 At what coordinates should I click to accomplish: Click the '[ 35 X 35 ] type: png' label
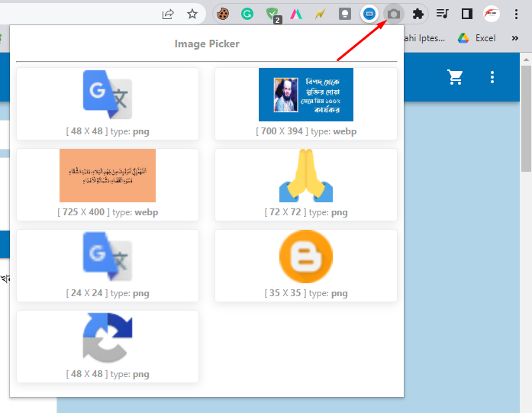coord(306,293)
